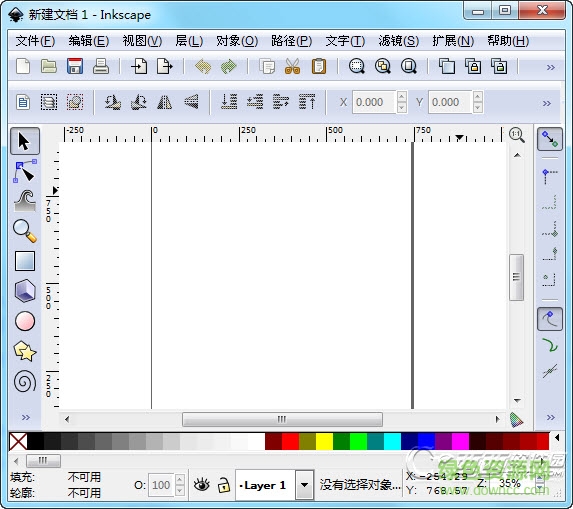The image size is (573, 509).
Task: Open the palette menu arrow
Action: tap(557, 437)
